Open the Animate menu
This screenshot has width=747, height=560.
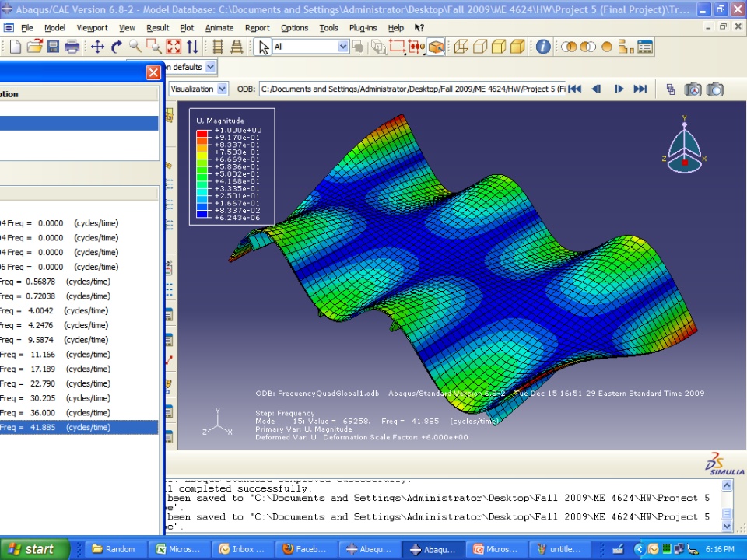[219, 28]
